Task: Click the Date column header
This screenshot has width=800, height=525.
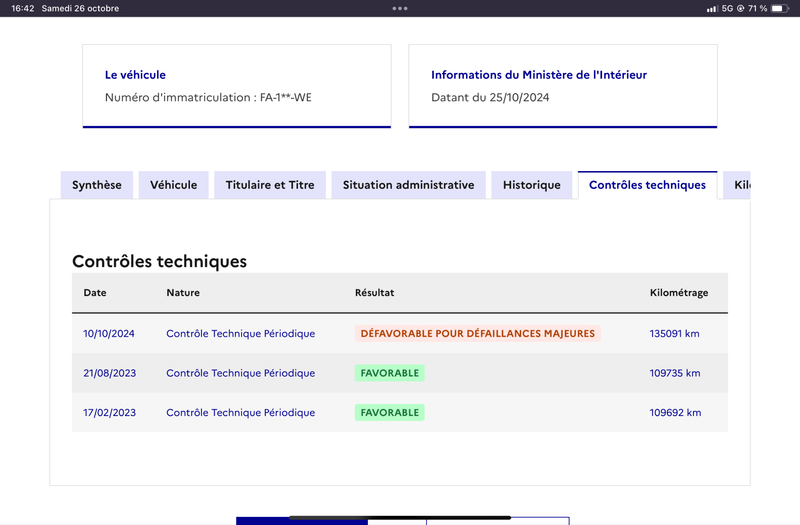Action: (95, 292)
